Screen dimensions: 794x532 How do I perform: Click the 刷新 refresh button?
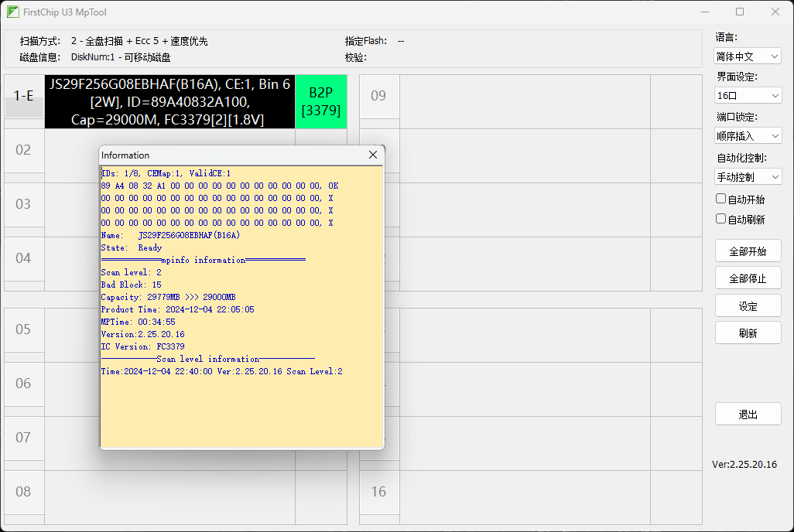click(748, 333)
